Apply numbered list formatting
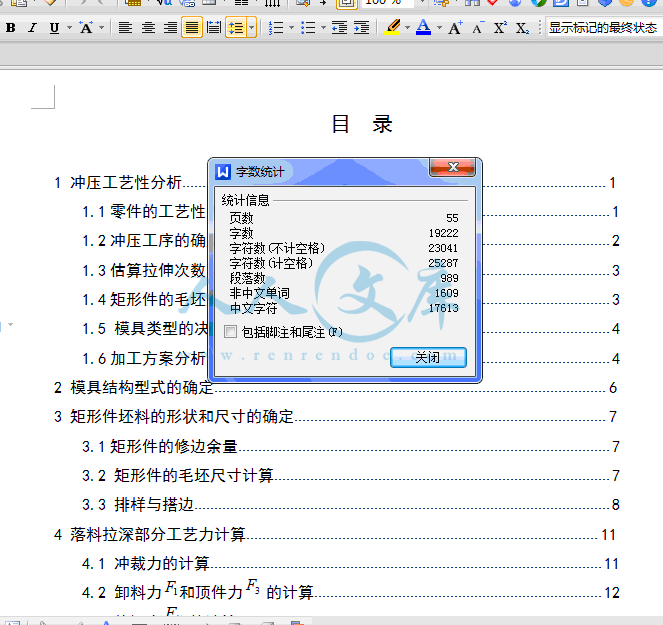663x625 pixels. click(x=276, y=28)
